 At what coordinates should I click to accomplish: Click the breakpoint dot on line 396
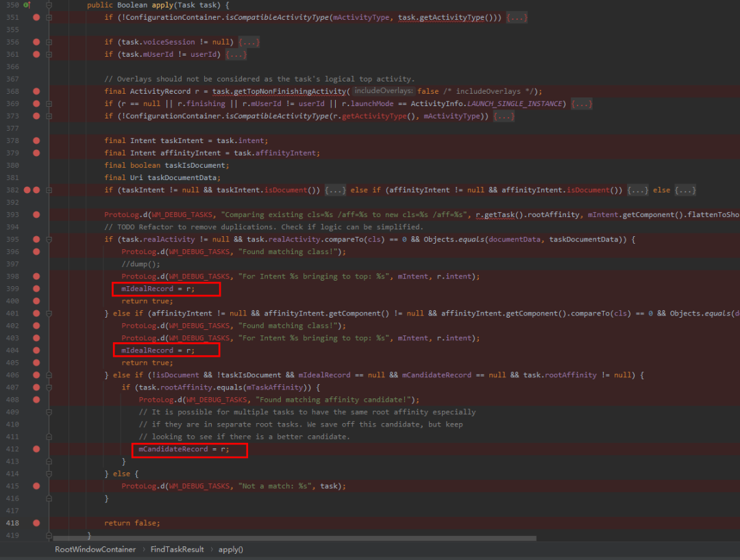pos(36,252)
